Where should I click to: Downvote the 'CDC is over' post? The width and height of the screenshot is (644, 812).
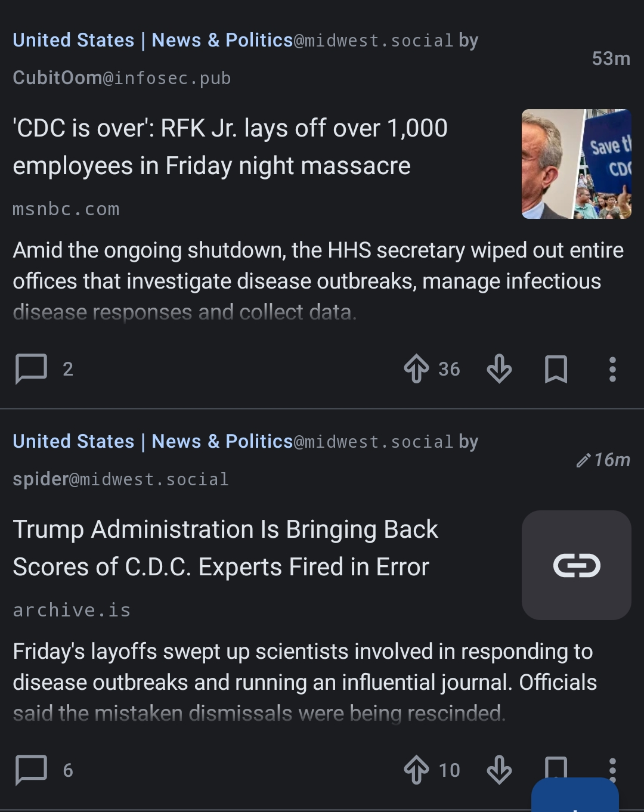tap(499, 368)
